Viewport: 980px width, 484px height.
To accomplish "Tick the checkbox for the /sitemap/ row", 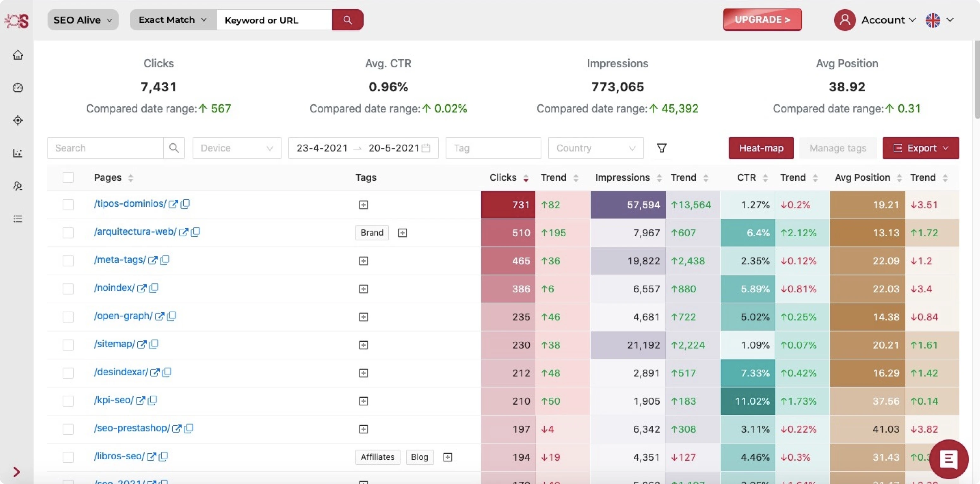I will click(x=68, y=345).
